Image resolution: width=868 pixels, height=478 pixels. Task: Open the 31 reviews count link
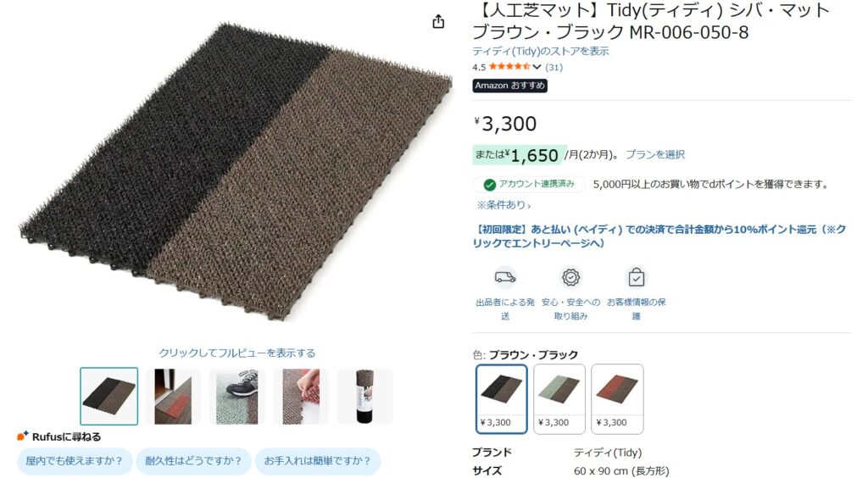click(554, 68)
